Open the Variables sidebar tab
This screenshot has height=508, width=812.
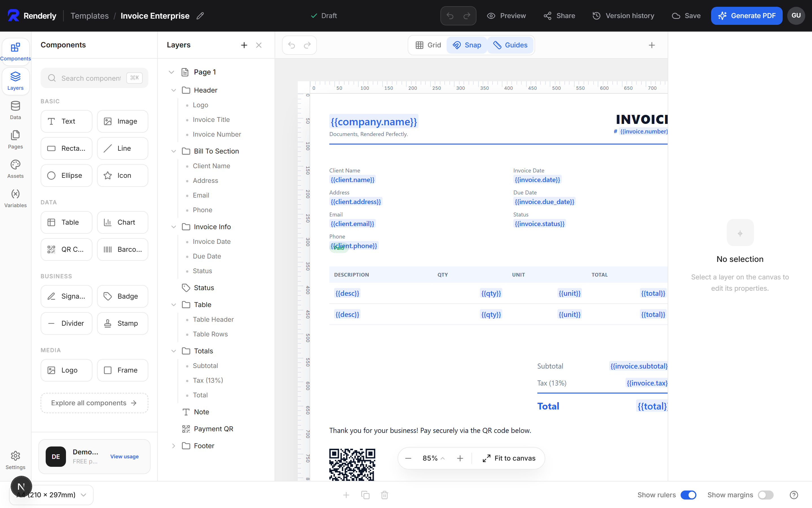pyautogui.click(x=16, y=198)
